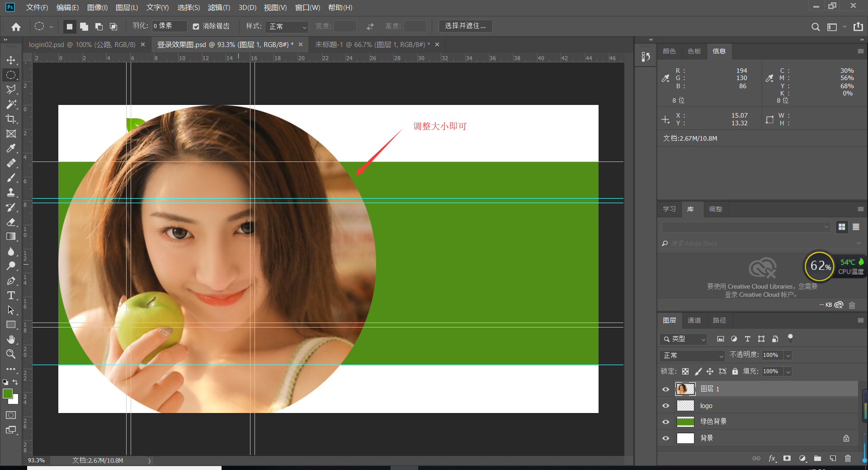Toggle lock position
The width and height of the screenshot is (868, 470).
tap(710, 371)
